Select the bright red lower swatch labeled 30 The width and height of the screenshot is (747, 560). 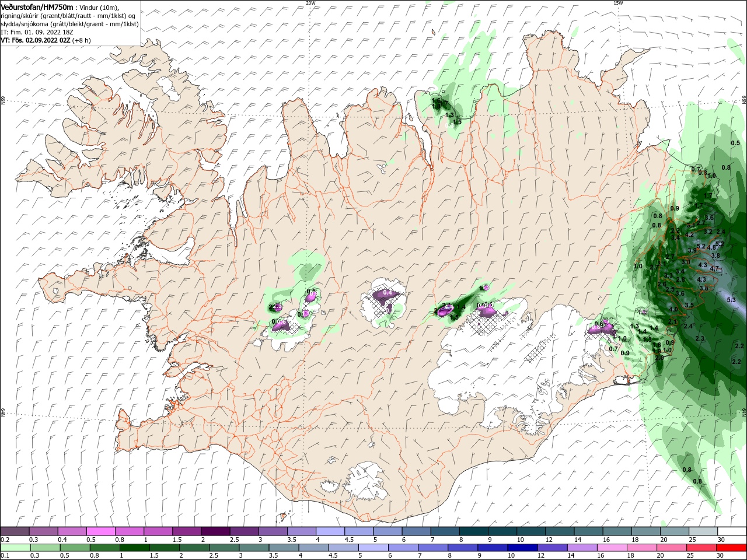coord(732,548)
